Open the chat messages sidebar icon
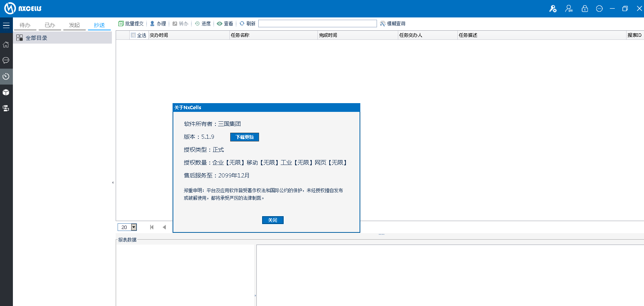The height and width of the screenshot is (306, 644). tap(6, 60)
